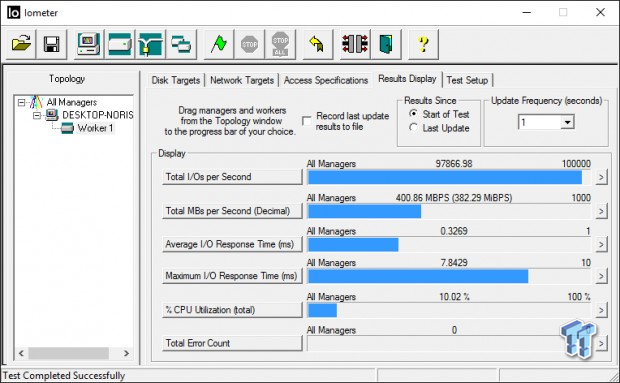Click the Total Error Count button
The height and width of the screenshot is (383, 620).
(232, 343)
